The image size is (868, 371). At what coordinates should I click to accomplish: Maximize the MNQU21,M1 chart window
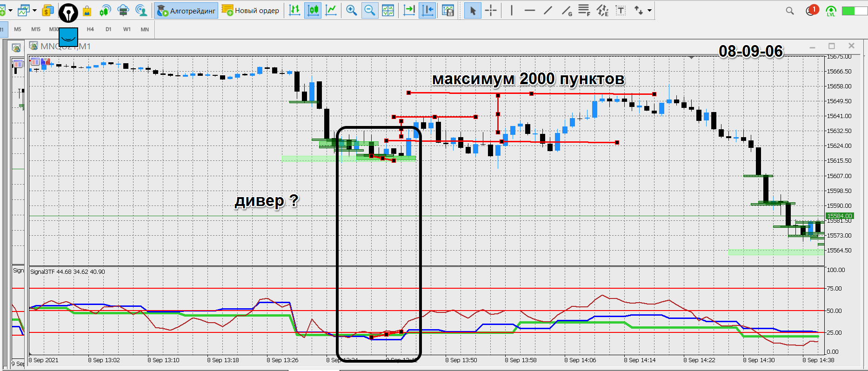(x=832, y=46)
